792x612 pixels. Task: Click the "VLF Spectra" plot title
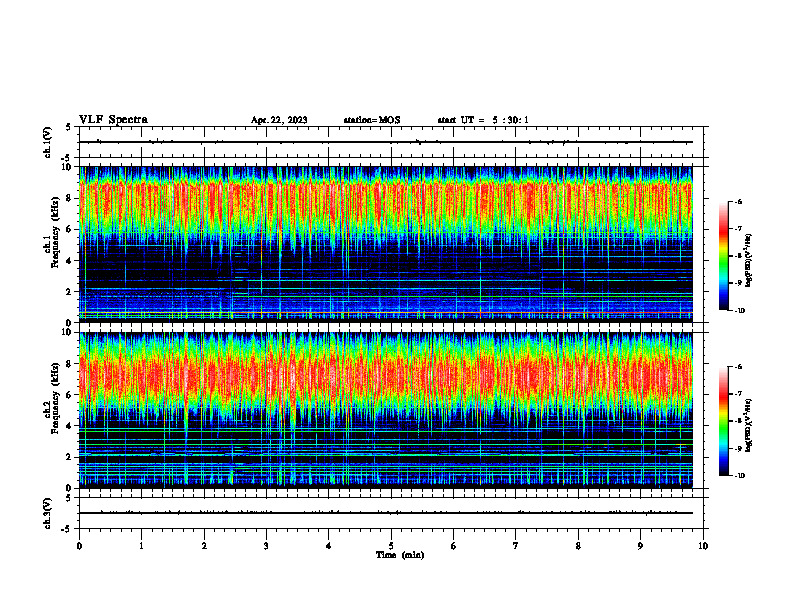tap(113, 120)
